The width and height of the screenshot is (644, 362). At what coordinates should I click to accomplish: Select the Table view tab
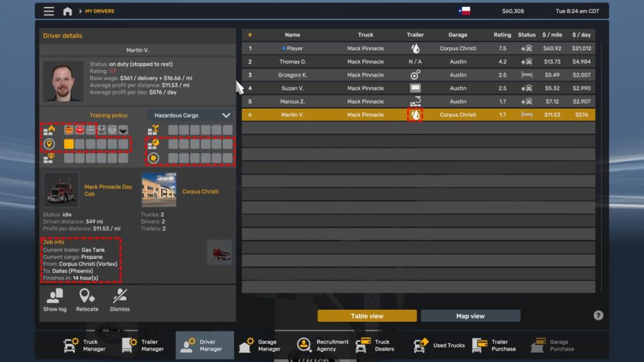pos(366,316)
